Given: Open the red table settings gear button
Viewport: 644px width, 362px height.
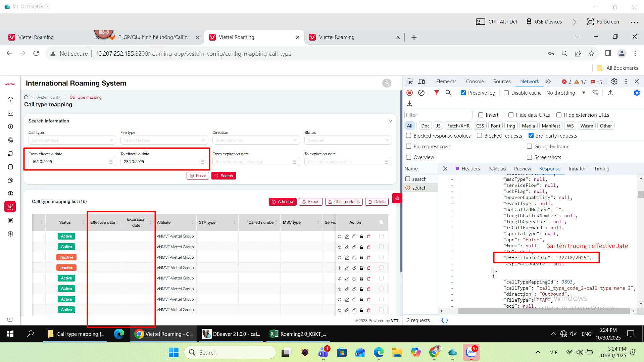Looking at the screenshot, I should pyautogui.click(x=397, y=198).
